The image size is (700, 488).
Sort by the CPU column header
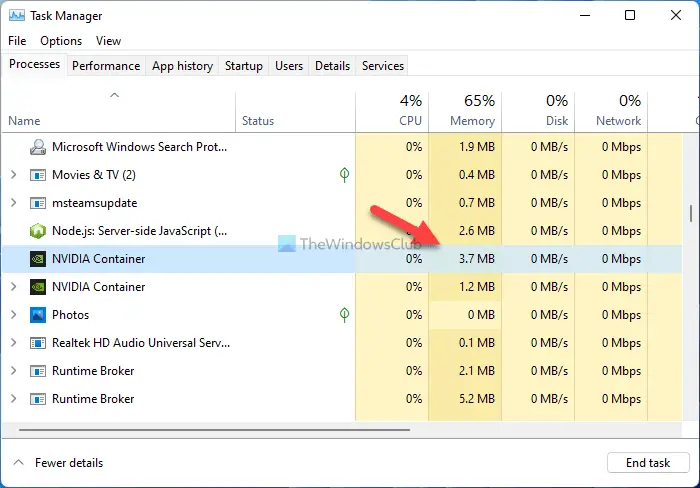pos(392,112)
